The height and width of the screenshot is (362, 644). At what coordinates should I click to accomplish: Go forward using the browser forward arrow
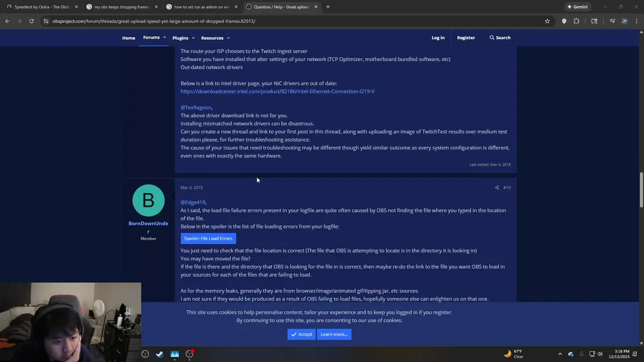tap(19, 21)
